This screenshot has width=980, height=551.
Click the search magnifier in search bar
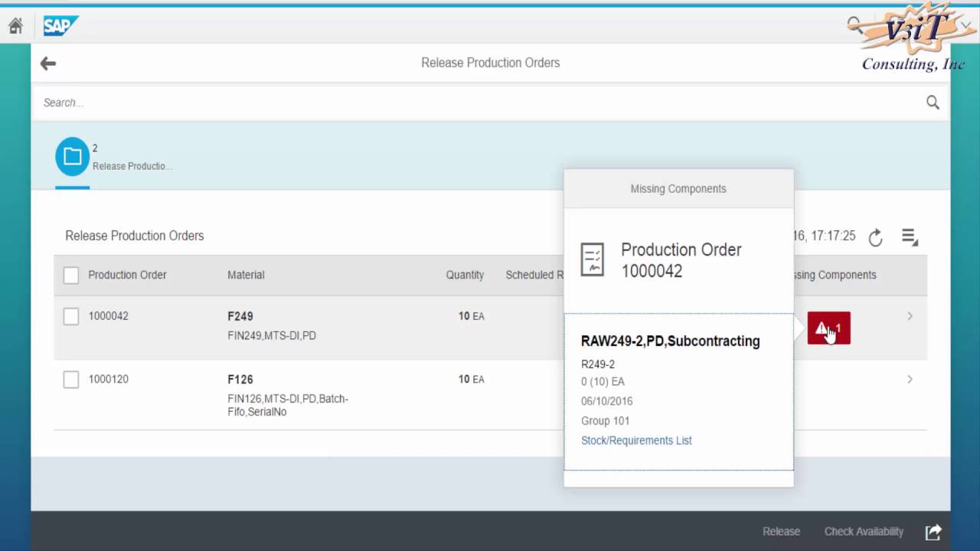click(x=933, y=103)
